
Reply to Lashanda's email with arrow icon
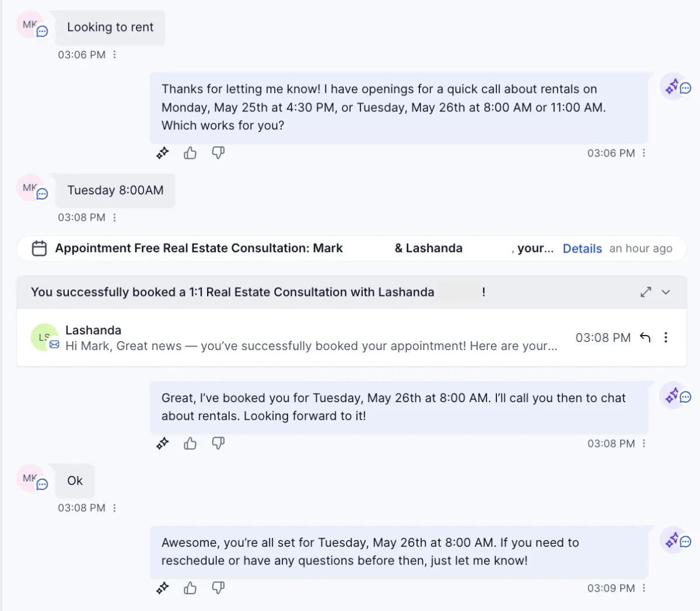coord(645,337)
